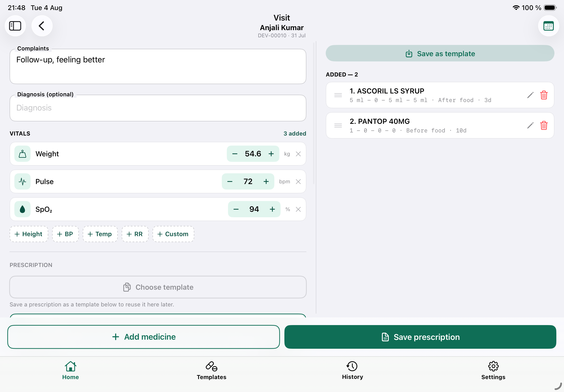Screen dimensions: 564x392
Task: Click the ASCORIL LS SYRUP dosage line
Action: point(420,100)
